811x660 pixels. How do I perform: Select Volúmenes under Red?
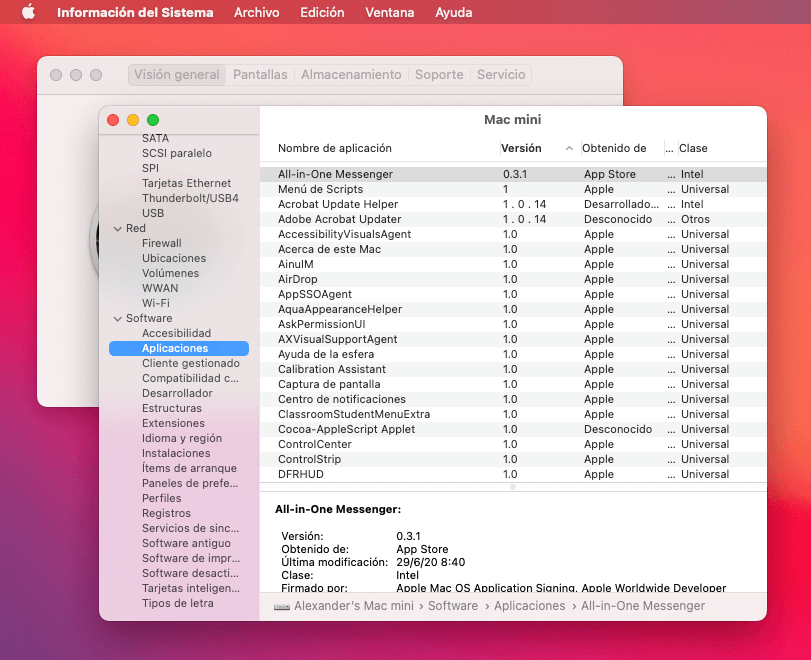coord(170,274)
